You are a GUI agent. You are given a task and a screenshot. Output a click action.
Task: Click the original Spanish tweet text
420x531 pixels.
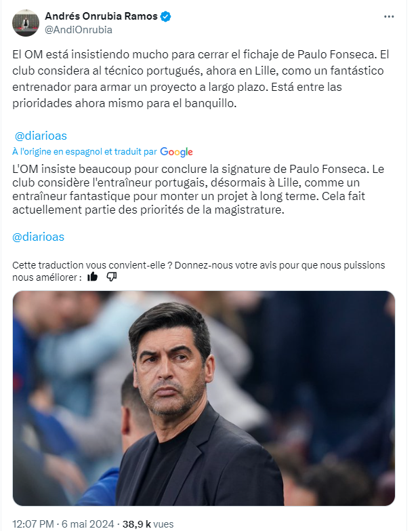point(201,79)
